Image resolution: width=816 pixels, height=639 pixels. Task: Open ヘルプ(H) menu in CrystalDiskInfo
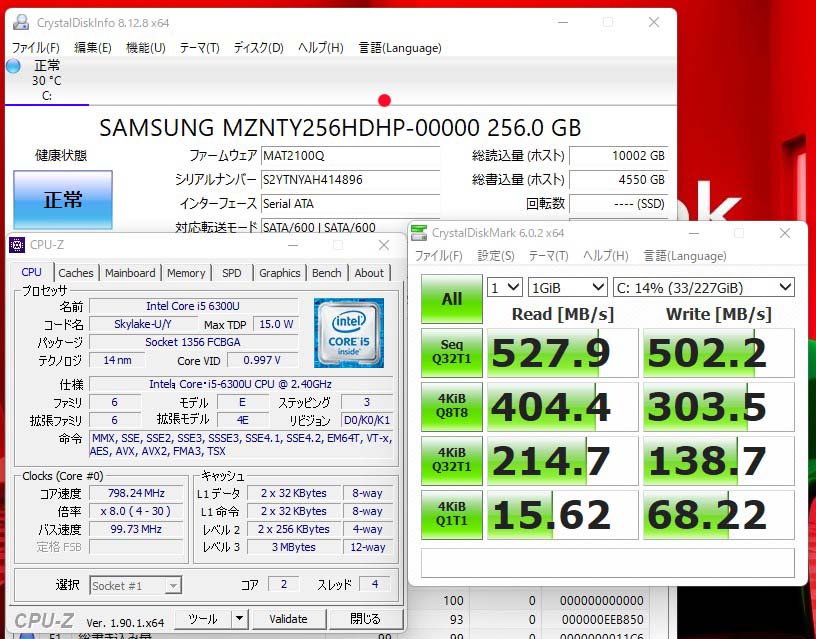coord(321,48)
